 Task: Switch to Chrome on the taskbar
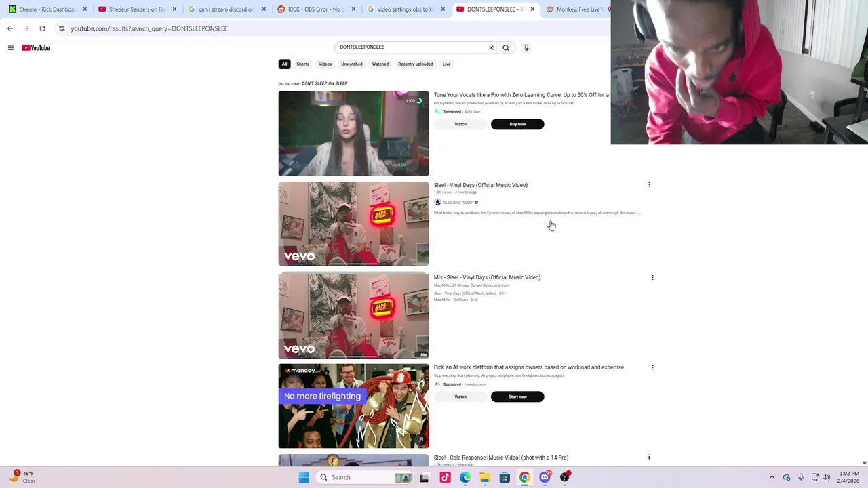coord(524,477)
